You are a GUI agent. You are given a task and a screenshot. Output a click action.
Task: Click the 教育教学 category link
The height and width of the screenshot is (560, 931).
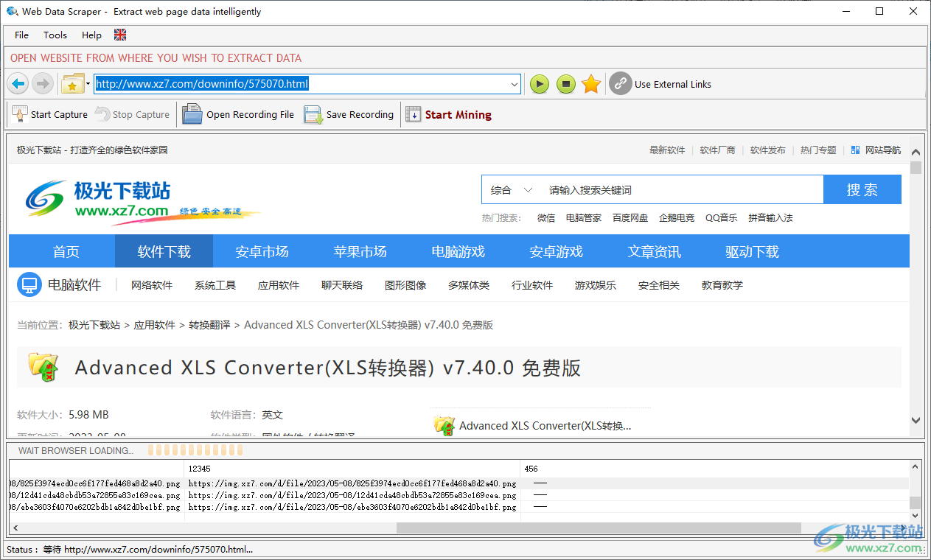(722, 285)
